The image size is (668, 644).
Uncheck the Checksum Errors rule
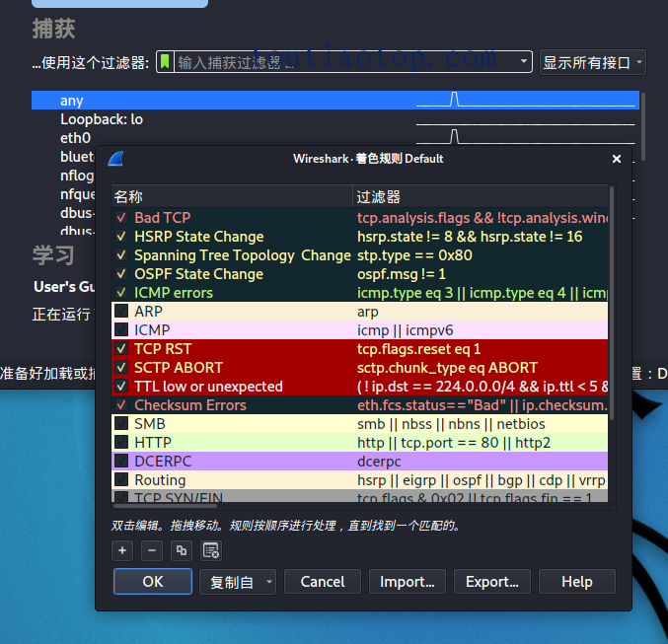[x=121, y=405]
